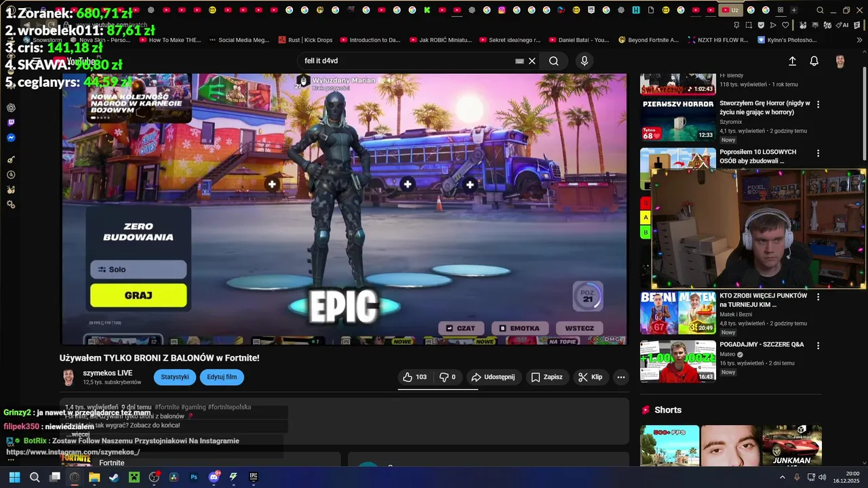Clear the YouTube search text with X
The height and width of the screenshot is (488, 868).
[x=532, y=61]
